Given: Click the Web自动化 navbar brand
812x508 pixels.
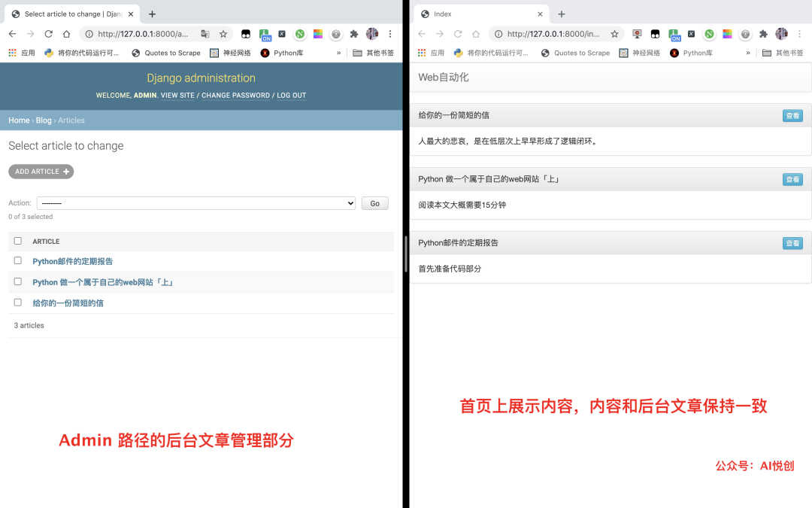Looking at the screenshot, I should 444,78.
